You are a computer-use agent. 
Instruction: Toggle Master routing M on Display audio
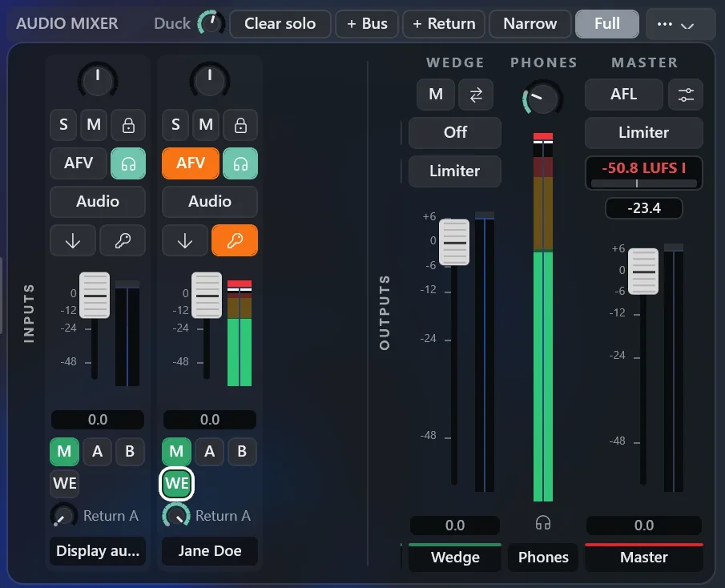click(64, 451)
